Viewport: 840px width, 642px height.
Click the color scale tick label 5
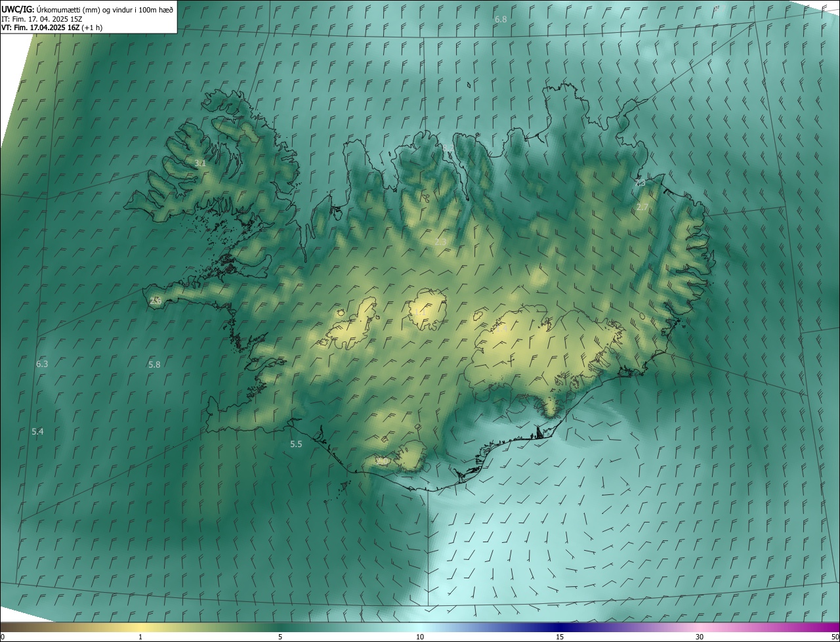point(280,637)
